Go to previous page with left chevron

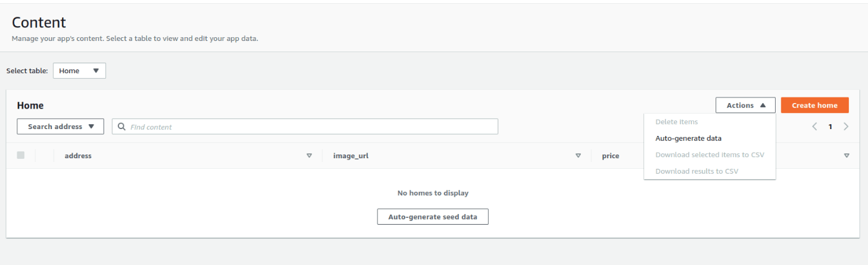pyautogui.click(x=815, y=127)
